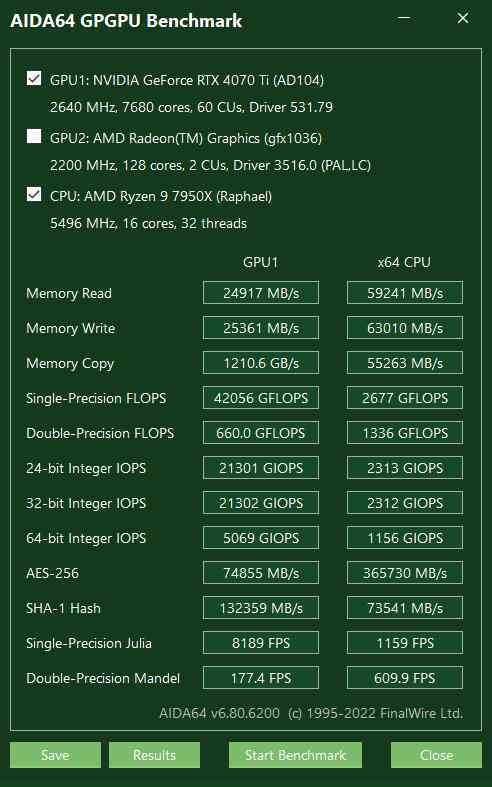Click the GPU1 SHA-1 Hash result field
This screenshot has height=787, width=492.
point(261,608)
